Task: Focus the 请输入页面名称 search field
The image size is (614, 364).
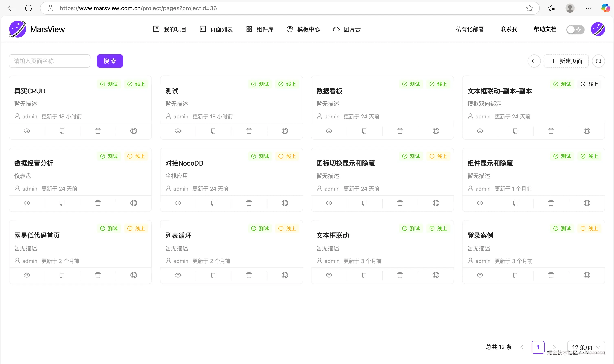Action: coord(50,61)
